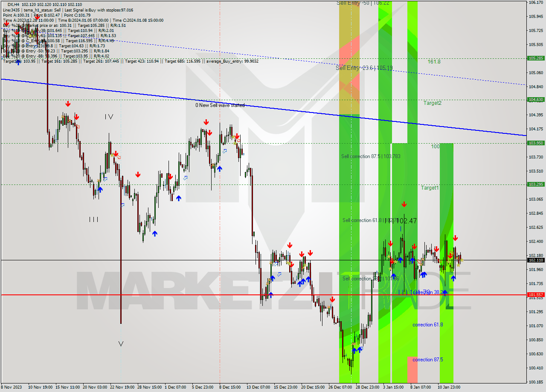Click the current price tag 102.110
The width and height of the screenshot is (546, 392).
pyautogui.click(x=536, y=260)
